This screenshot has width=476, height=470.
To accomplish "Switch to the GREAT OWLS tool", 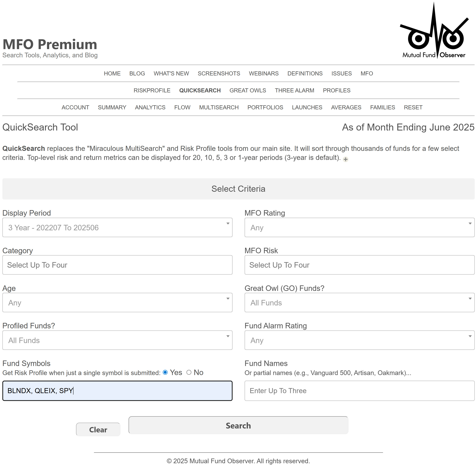I will [248, 90].
